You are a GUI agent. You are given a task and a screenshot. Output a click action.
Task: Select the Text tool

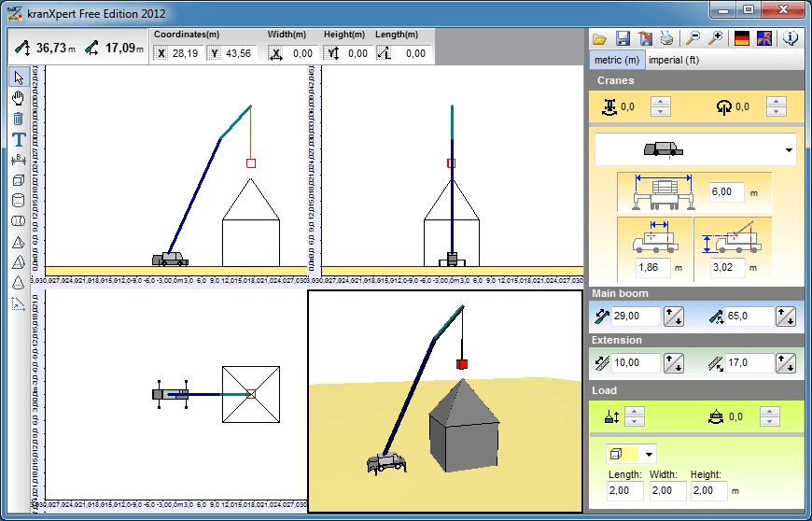click(18, 139)
